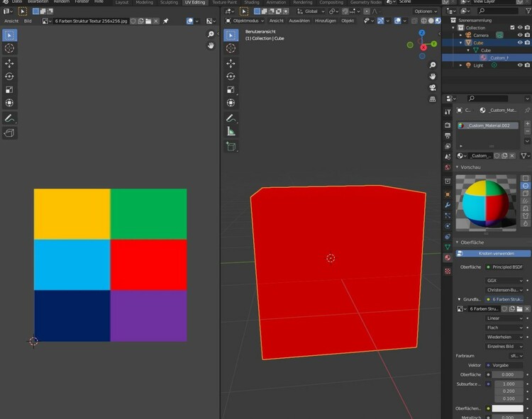
Task: Click the Add Cube tool in the viewport
Action: point(231,146)
